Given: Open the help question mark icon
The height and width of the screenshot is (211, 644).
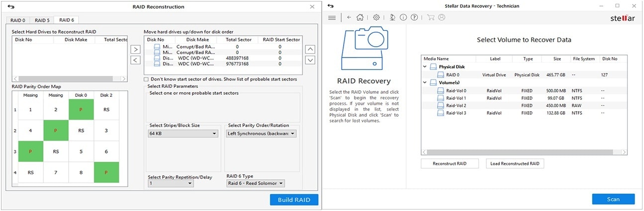Looking at the screenshot, I should [x=414, y=17].
